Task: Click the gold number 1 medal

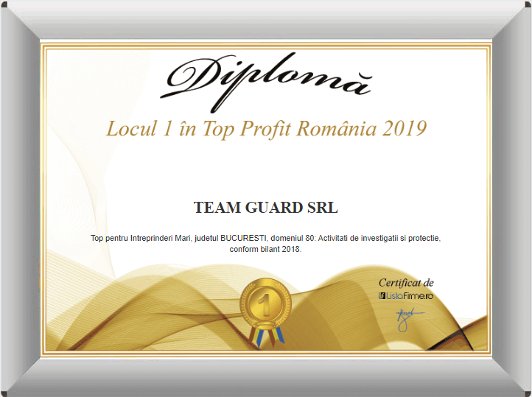Action: 265,301
